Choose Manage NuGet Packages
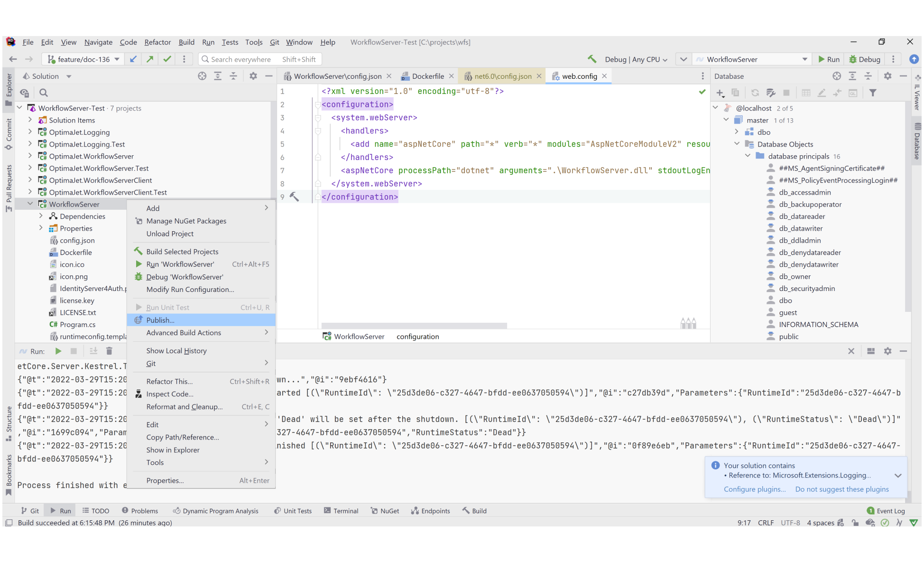924x563 pixels. [x=201, y=221]
